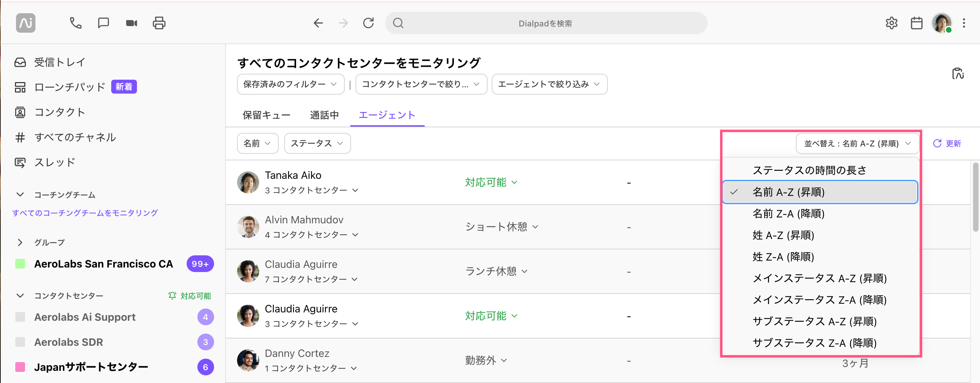
Task: Select AeroLabs San Francisco CA
Action: click(104, 264)
